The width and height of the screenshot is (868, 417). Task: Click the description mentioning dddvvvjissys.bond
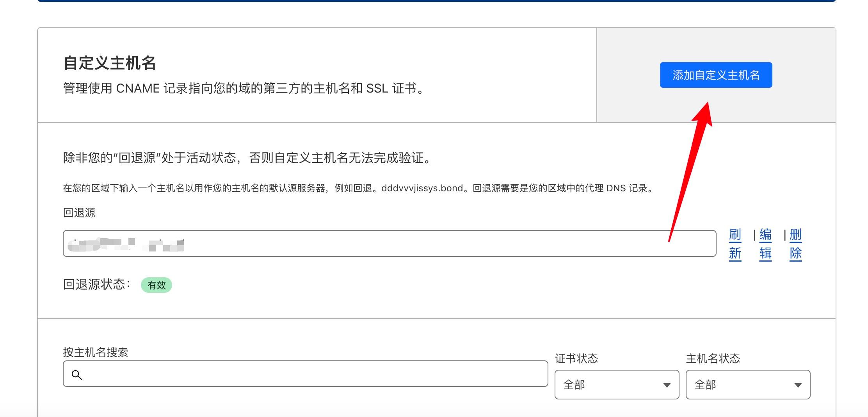click(x=359, y=188)
